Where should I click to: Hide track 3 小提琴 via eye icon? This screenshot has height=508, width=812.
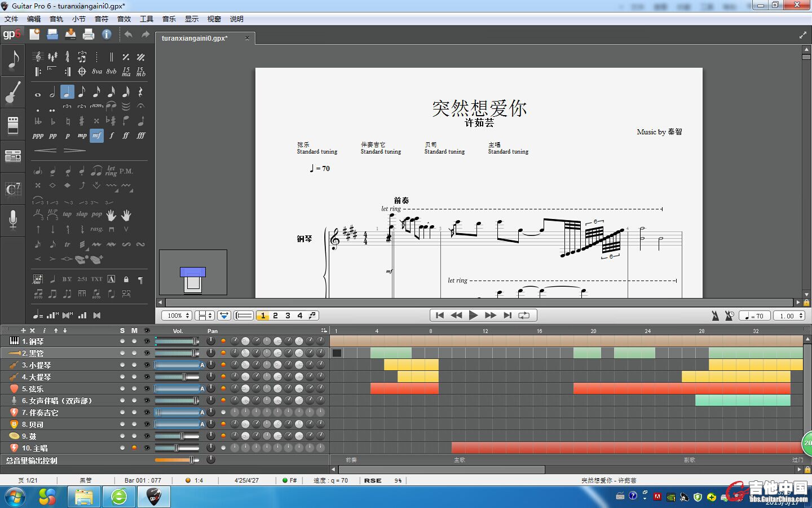(x=147, y=365)
